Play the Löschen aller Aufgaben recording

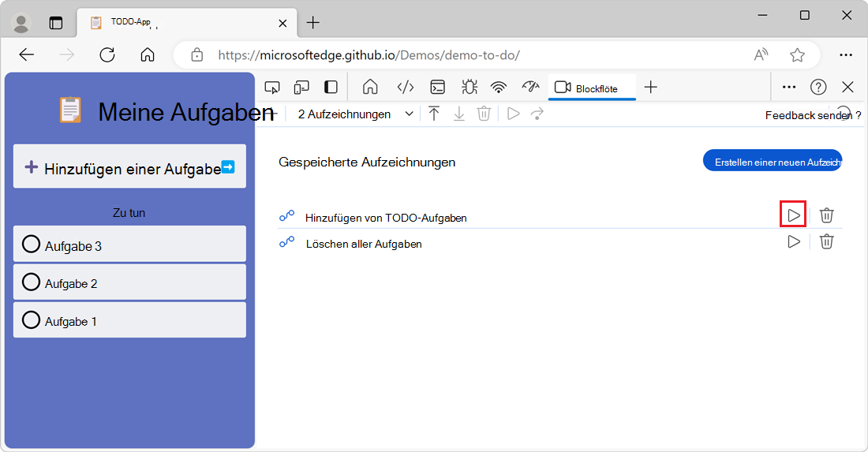click(x=793, y=241)
